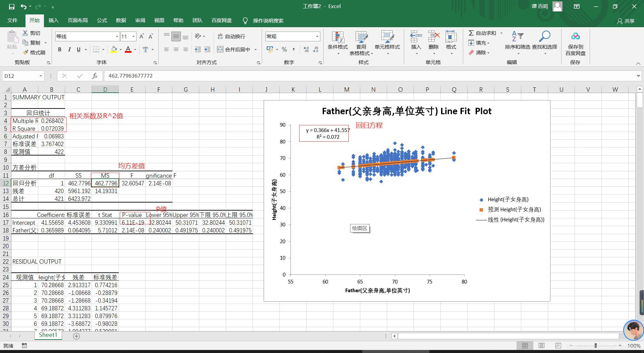Screen dimensions: 644x353
Task: Toggle underline formatting
Action: tap(78, 49)
